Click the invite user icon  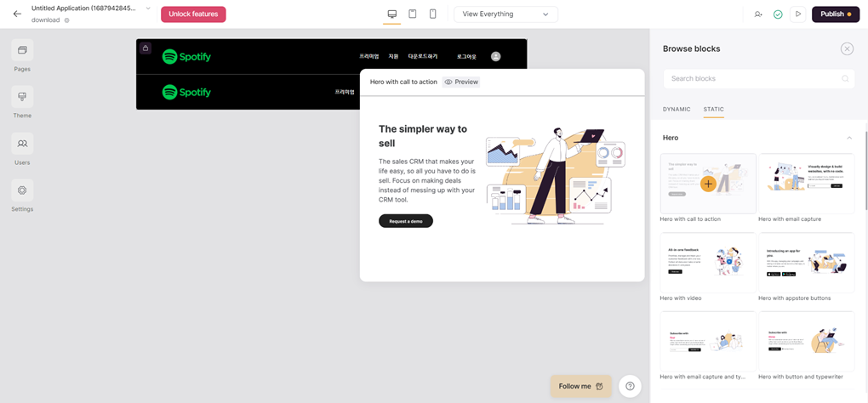[x=758, y=14]
